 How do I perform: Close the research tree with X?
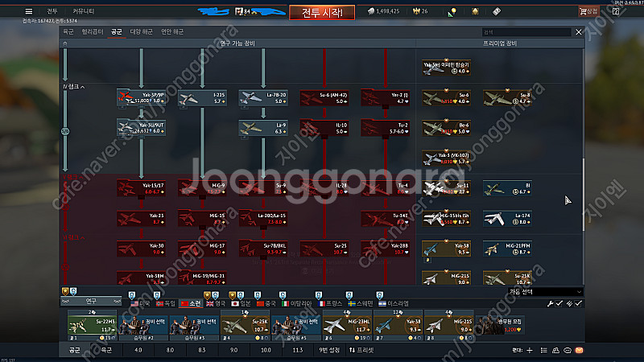[x=579, y=32]
